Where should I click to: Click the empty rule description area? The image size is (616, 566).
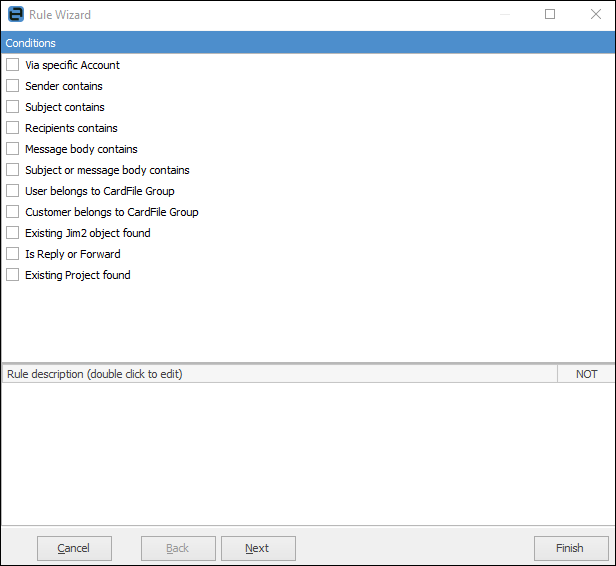(x=308, y=454)
